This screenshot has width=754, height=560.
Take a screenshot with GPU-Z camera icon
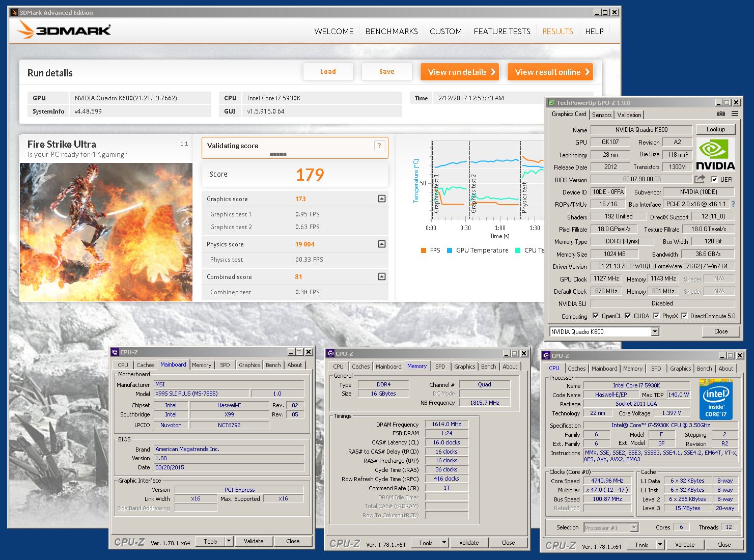[720, 114]
